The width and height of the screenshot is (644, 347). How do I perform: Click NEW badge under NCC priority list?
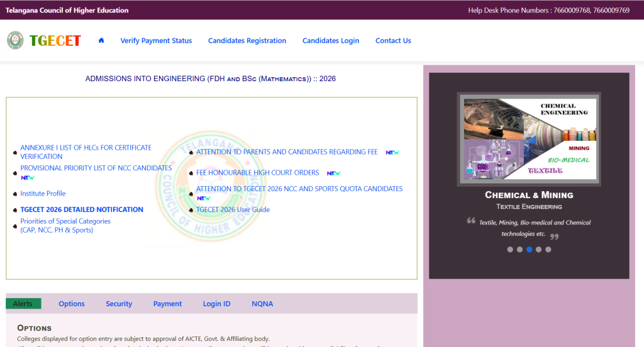(28, 178)
